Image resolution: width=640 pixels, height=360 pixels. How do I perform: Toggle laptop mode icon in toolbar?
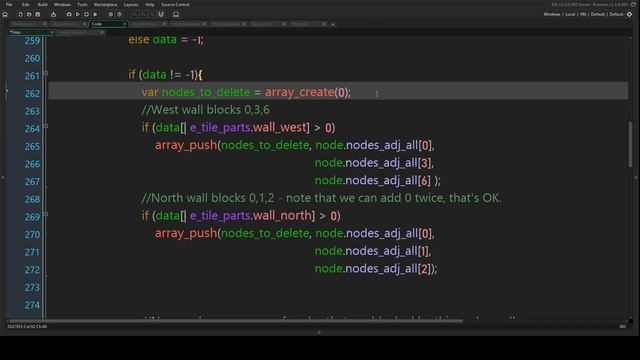click(176, 14)
